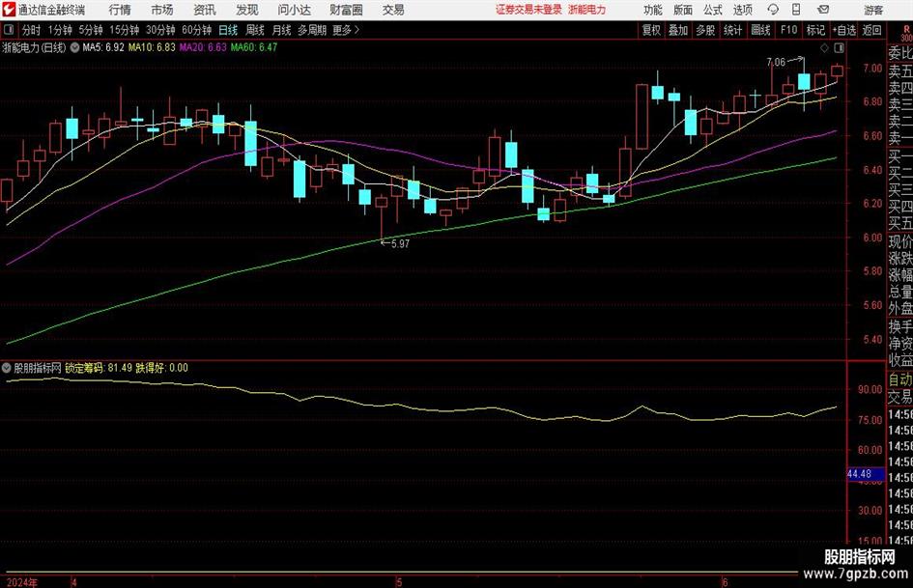This screenshot has width=913, height=588.
Task: Open the 问小达 menu
Action: [295, 10]
